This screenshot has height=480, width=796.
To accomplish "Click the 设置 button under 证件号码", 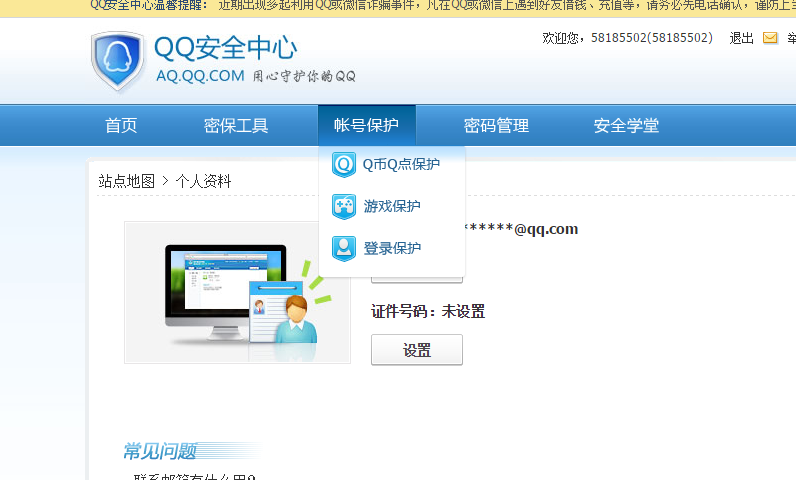I will (417, 350).
